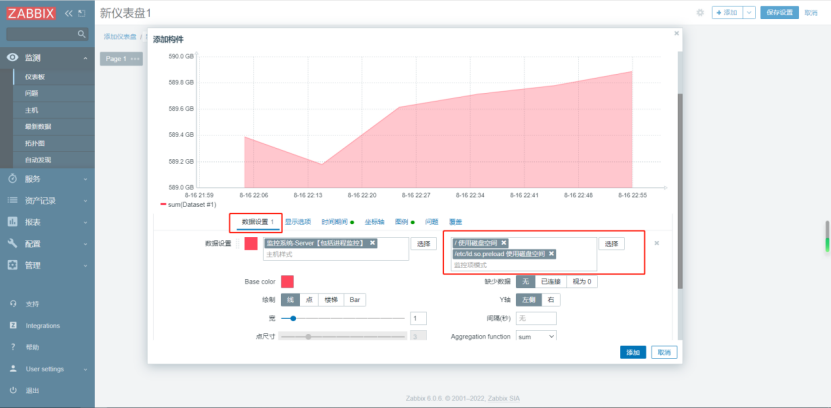The width and height of the screenshot is (831, 408).
Task: Click the 间隔(秒) input field
Action: [x=536, y=318]
